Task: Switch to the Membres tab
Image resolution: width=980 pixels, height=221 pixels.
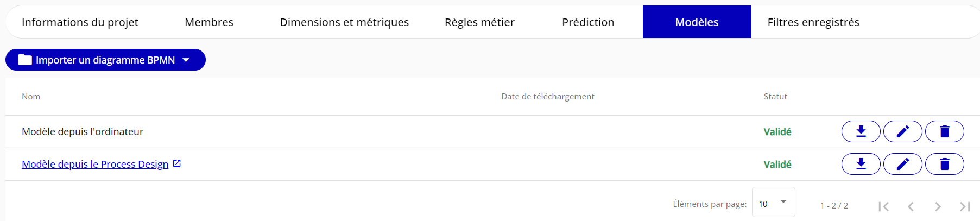Action: click(x=209, y=22)
